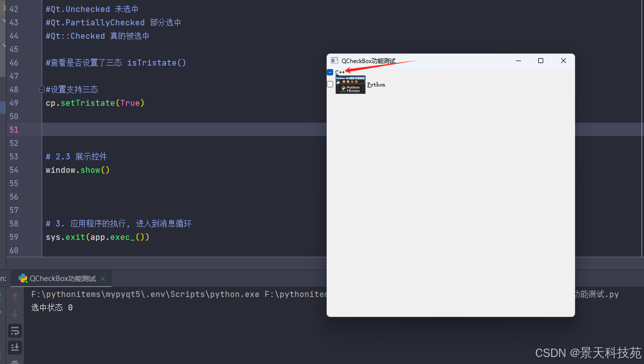The image size is (644, 364).
Task: Click the 选中状态 0 output line
Action: point(51,307)
